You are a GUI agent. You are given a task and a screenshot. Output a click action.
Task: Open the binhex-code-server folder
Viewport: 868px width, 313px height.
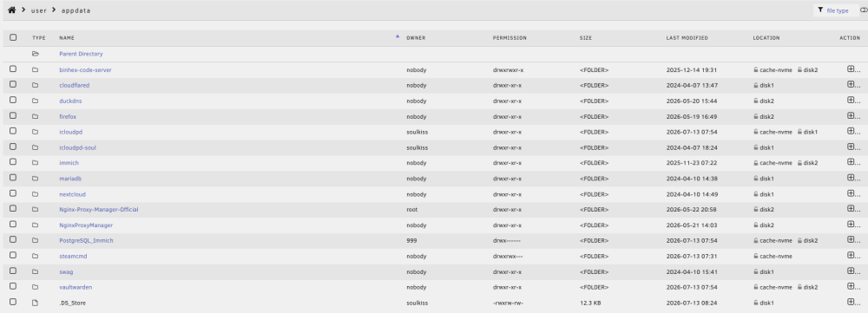point(85,70)
